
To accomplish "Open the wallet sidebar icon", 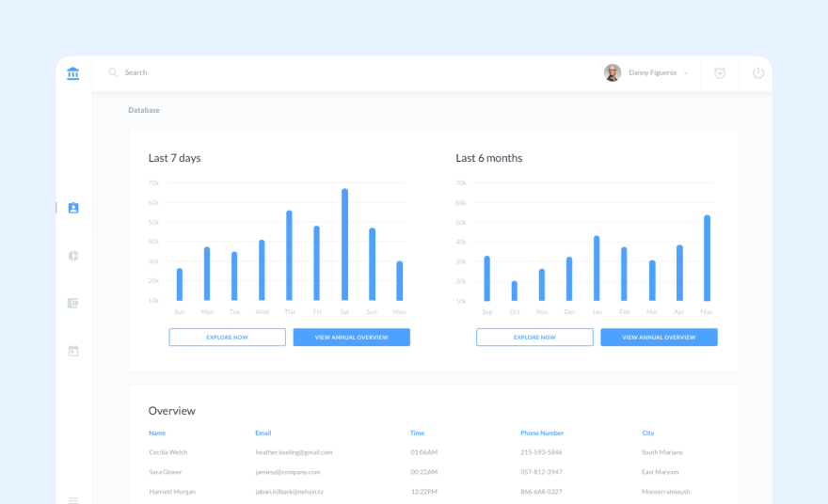I will point(73,303).
